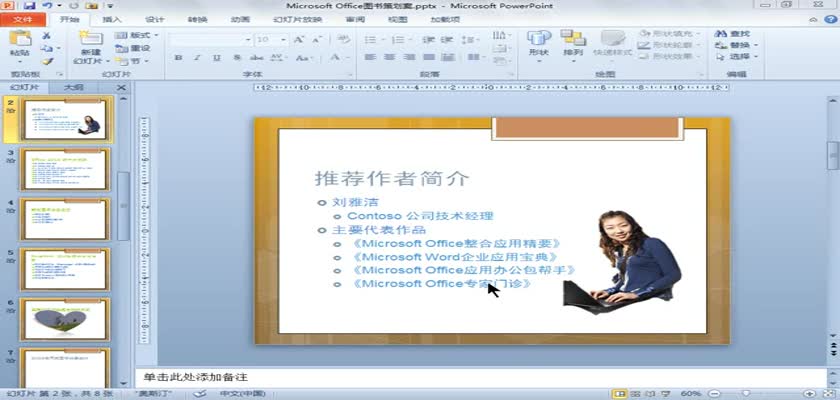Click the zoom slider handle
The height and width of the screenshot is (400, 840).
[745, 394]
